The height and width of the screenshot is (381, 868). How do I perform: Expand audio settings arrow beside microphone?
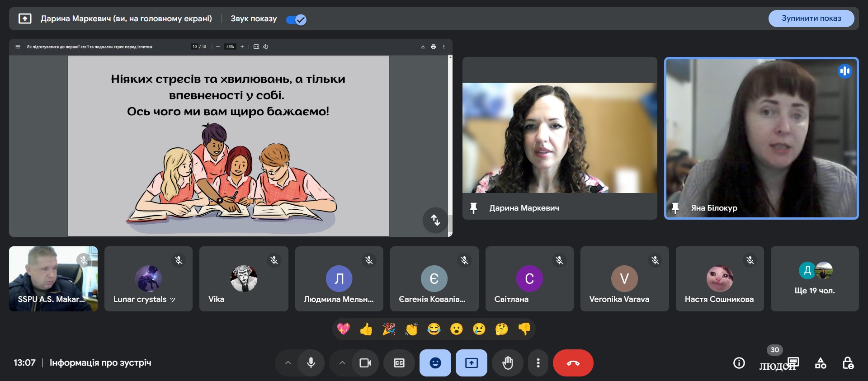tap(288, 363)
